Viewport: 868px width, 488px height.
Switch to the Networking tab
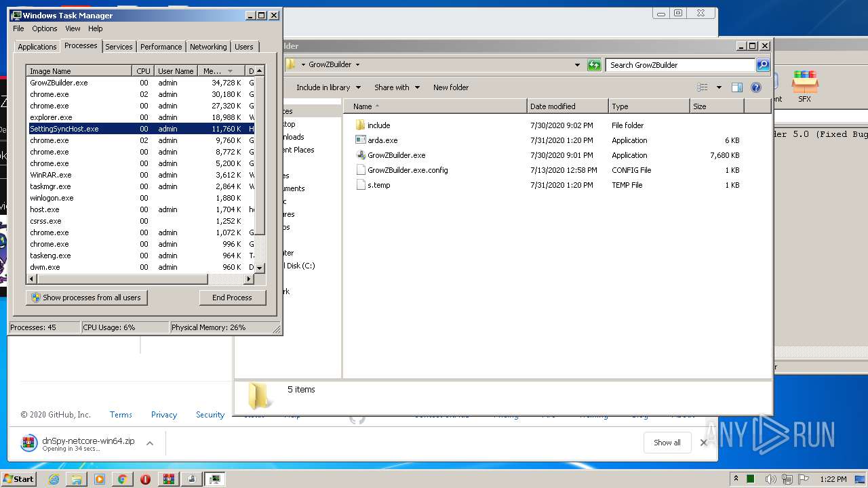208,47
